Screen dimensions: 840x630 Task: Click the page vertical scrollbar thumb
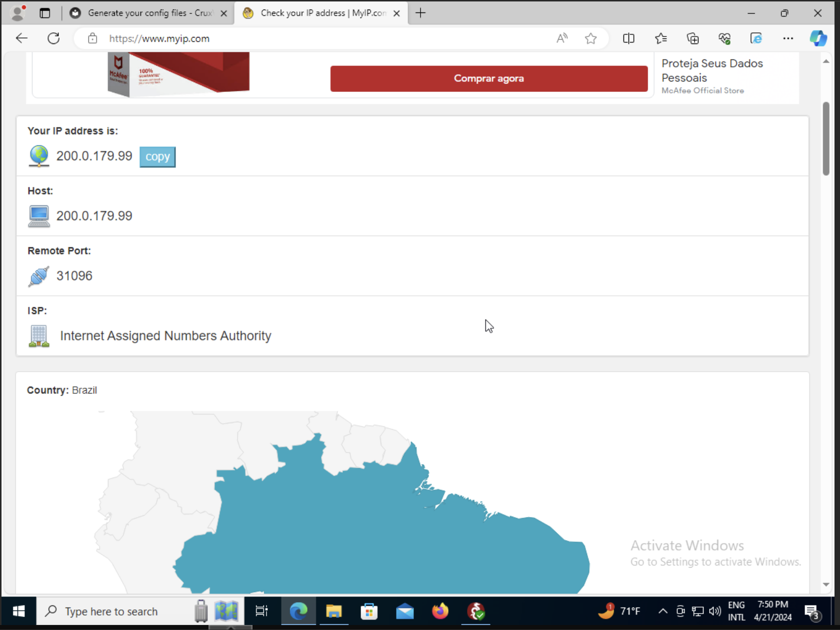pyautogui.click(x=825, y=138)
